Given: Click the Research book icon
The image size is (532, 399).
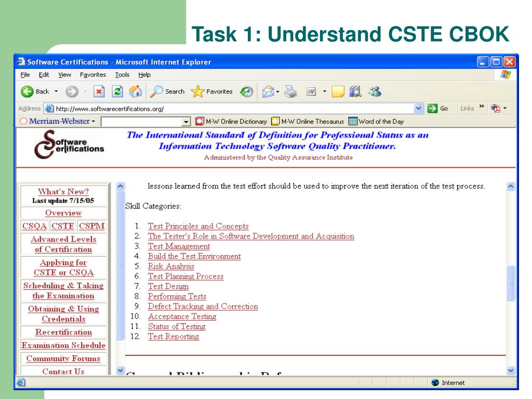Looking at the screenshot, I should (355, 91).
